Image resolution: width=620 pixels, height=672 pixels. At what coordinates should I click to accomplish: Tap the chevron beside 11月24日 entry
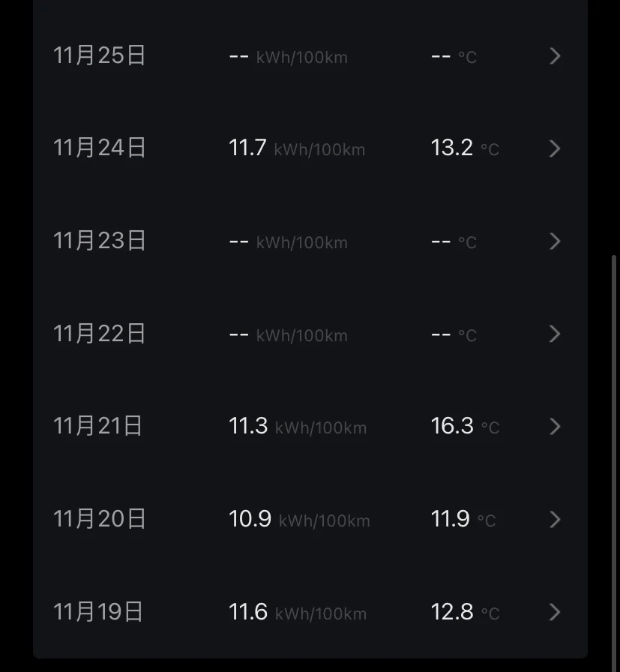555,148
